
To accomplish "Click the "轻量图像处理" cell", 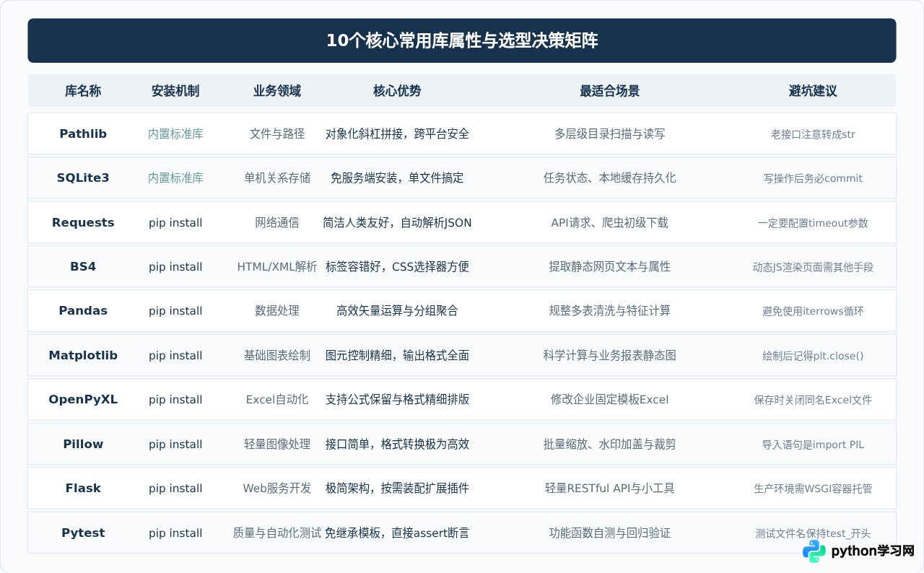I will 277,444.
